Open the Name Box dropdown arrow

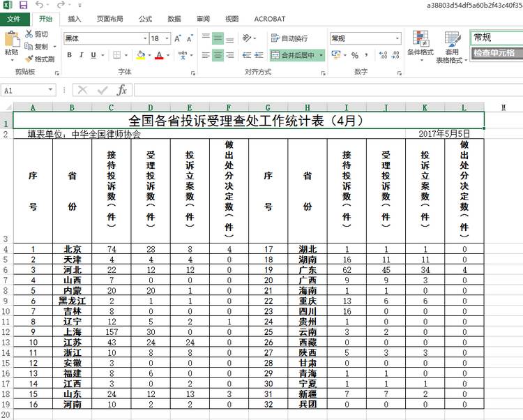tap(50, 90)
